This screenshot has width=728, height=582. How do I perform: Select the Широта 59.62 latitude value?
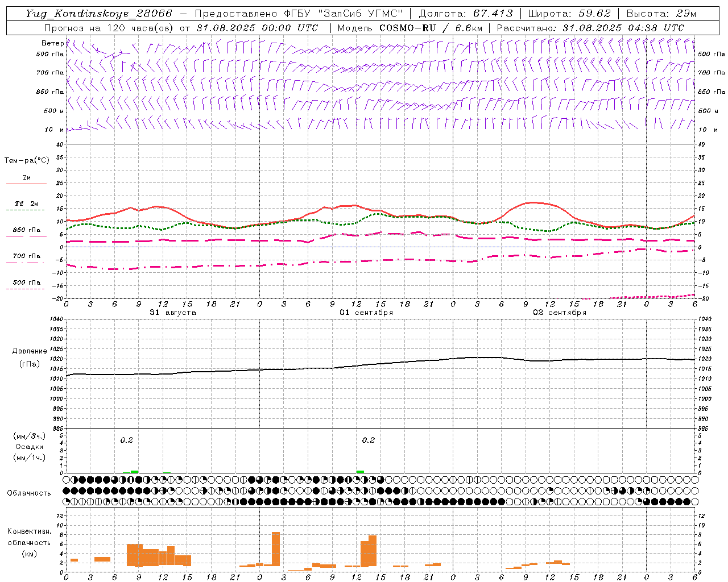point(595,14)
